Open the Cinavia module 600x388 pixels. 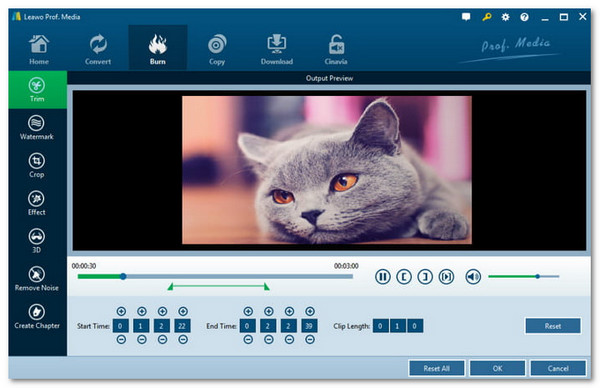click(x=336, y=49)
